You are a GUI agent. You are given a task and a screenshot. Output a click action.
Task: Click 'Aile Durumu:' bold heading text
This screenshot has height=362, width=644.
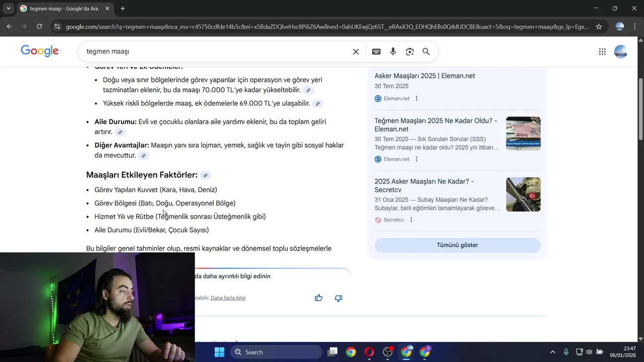[116, 122]
